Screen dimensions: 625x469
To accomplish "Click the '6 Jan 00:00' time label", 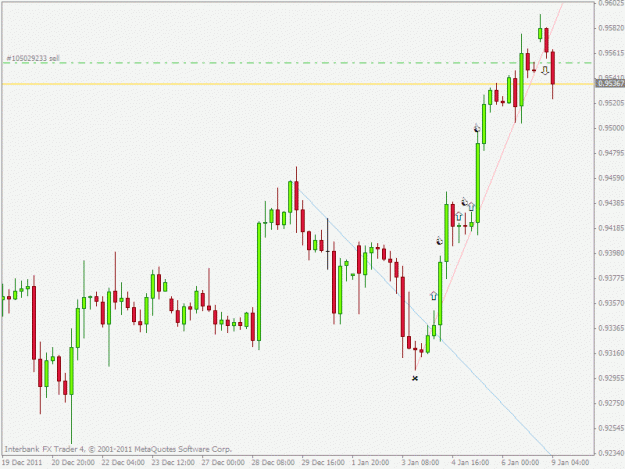I will tap(520, 462).
